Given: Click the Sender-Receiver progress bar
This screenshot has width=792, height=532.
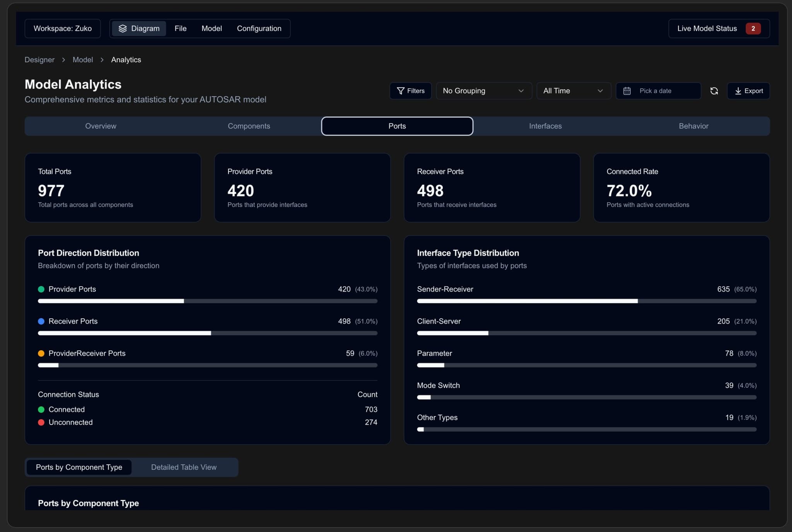Looking at the screenshot, I should tap(586, 301).
